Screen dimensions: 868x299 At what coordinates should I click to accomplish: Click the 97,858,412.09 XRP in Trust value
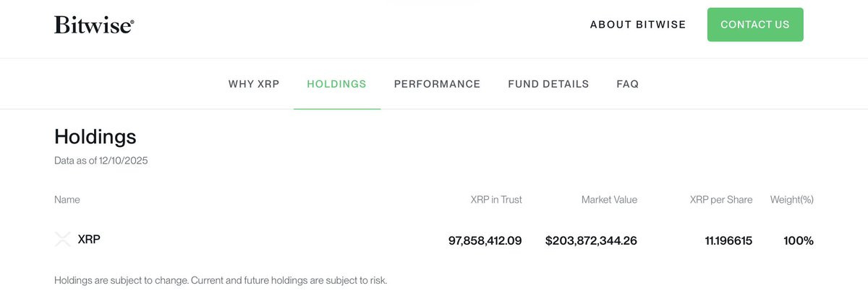click(x=485, y=240)
